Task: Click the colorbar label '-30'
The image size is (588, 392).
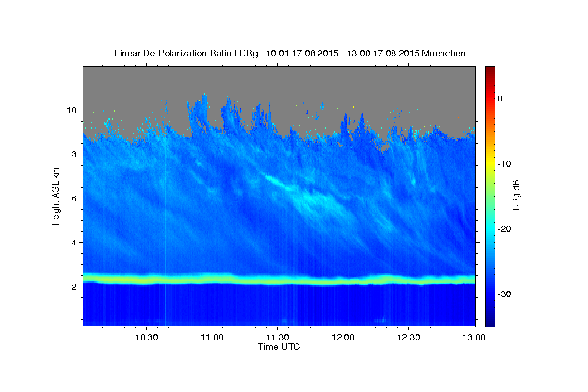Action: (x=505, y=294)
